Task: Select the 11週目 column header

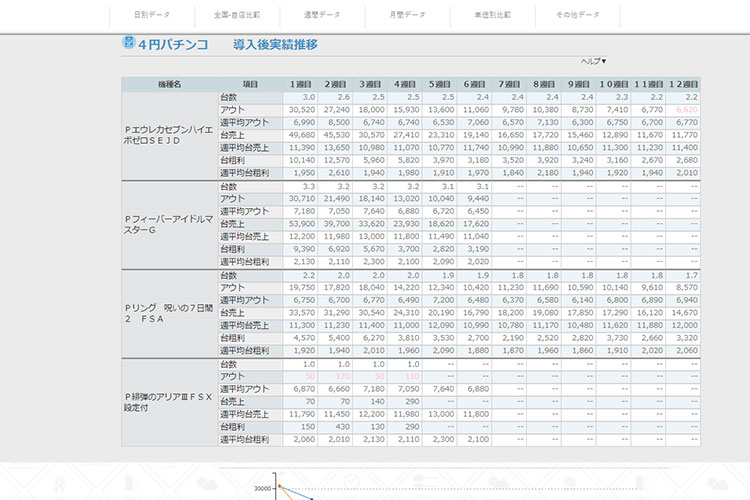Action: (649, 84)
